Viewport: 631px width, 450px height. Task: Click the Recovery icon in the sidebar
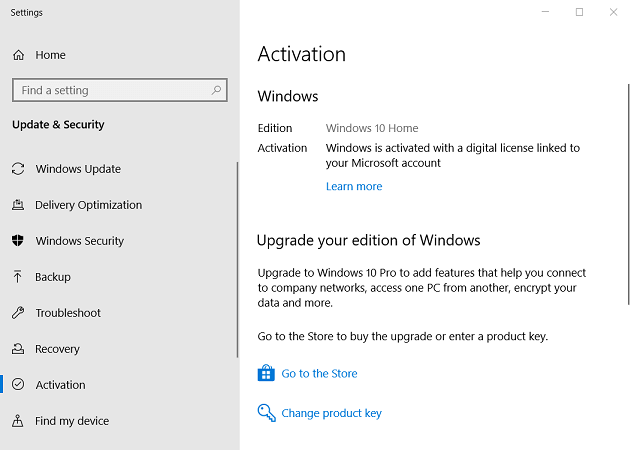click(18, 349)
